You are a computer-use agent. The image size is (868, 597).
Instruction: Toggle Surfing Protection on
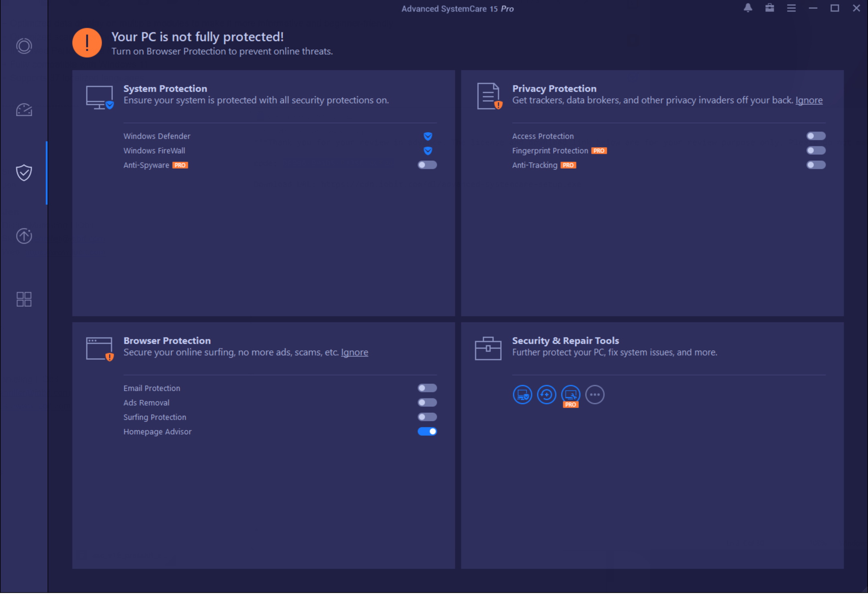coord(427,417)
